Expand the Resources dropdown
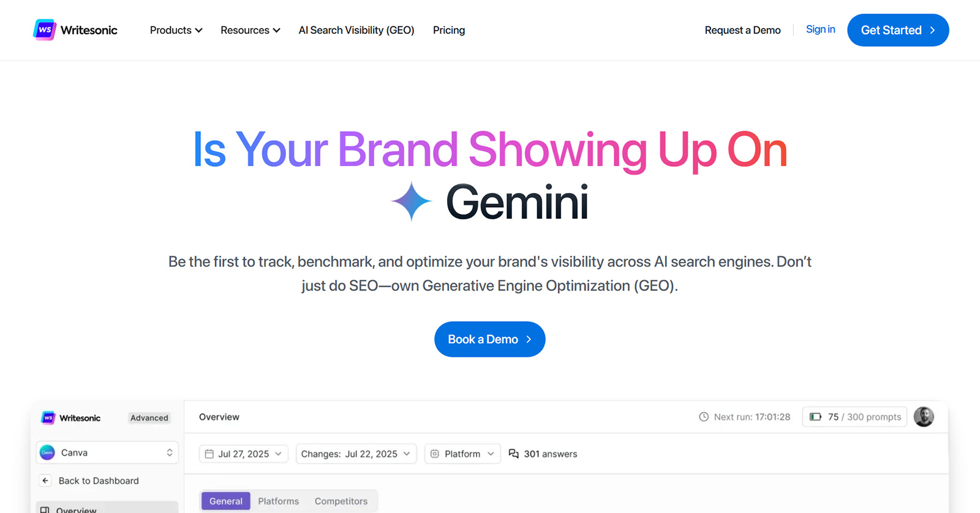 pyautogui.click(x=250, y=30)
